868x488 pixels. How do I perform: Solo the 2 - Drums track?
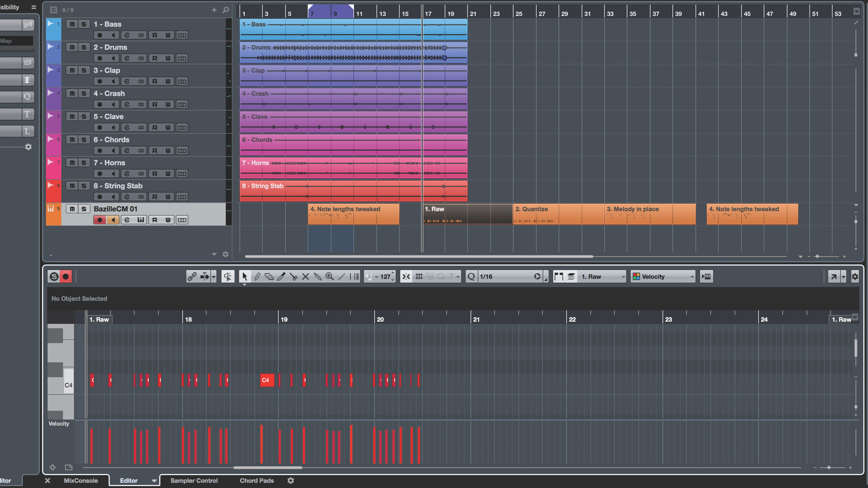(84, 47)
